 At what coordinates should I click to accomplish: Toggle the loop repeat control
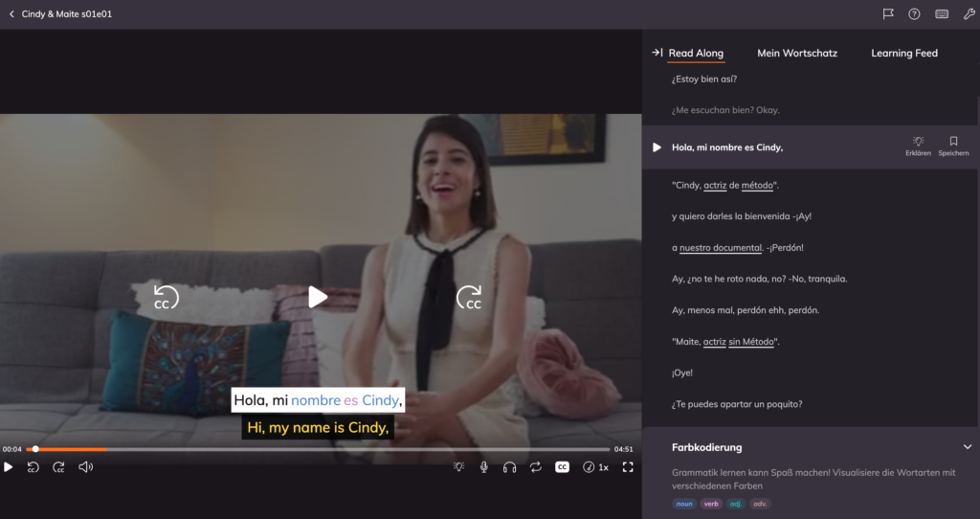pos(536,467)
